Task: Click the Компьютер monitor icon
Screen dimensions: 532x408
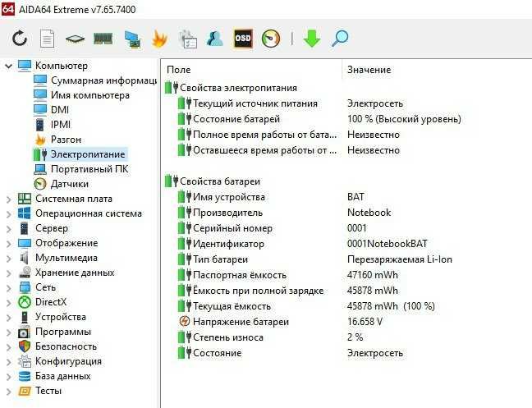Action: click(x=25, y=66)
